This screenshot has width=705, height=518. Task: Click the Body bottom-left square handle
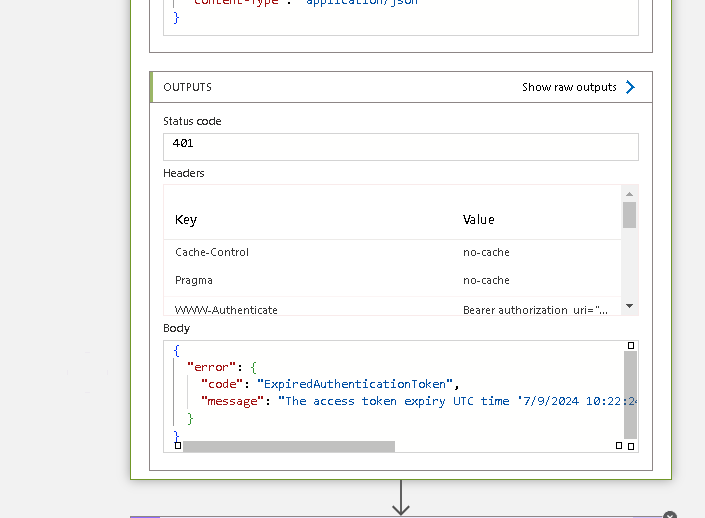click(x=178, y=446)
